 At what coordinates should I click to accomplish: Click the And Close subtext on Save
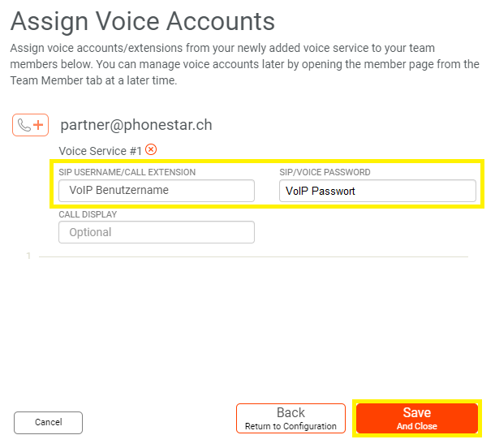[x=416, y=426]
